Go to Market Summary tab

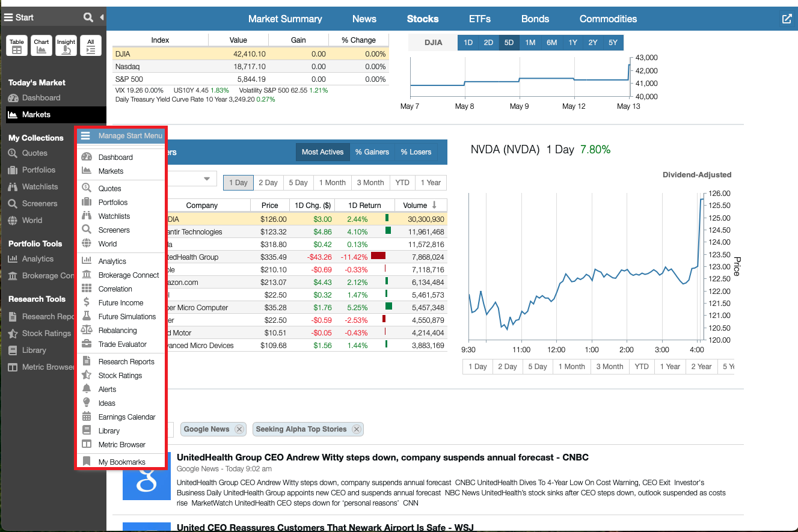click(285, 19)
